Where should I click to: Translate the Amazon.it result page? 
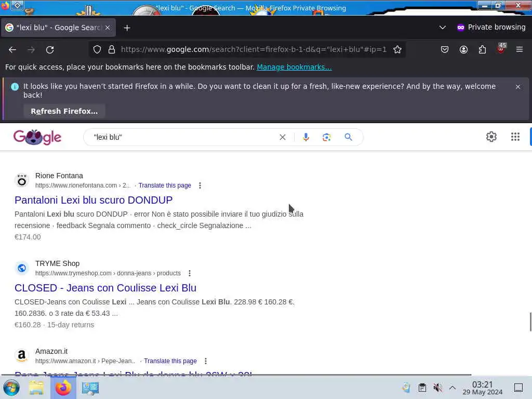(x=170, y=361)
